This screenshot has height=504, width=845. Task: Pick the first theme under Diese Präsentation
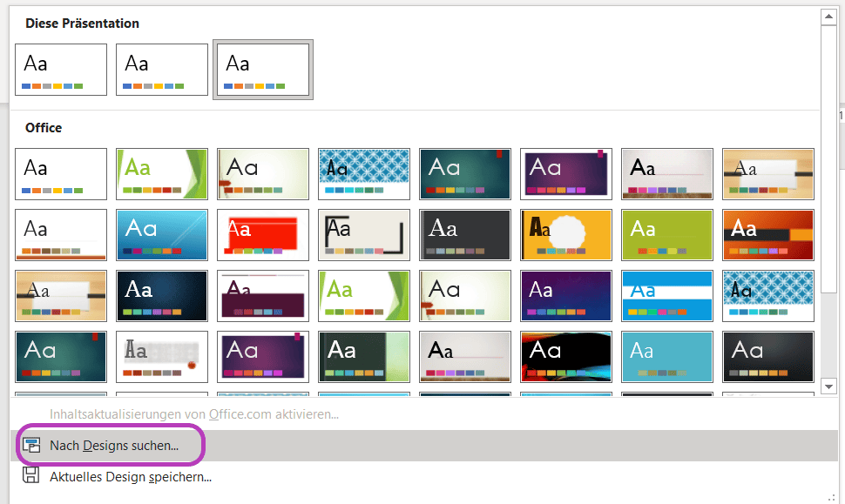61,70
